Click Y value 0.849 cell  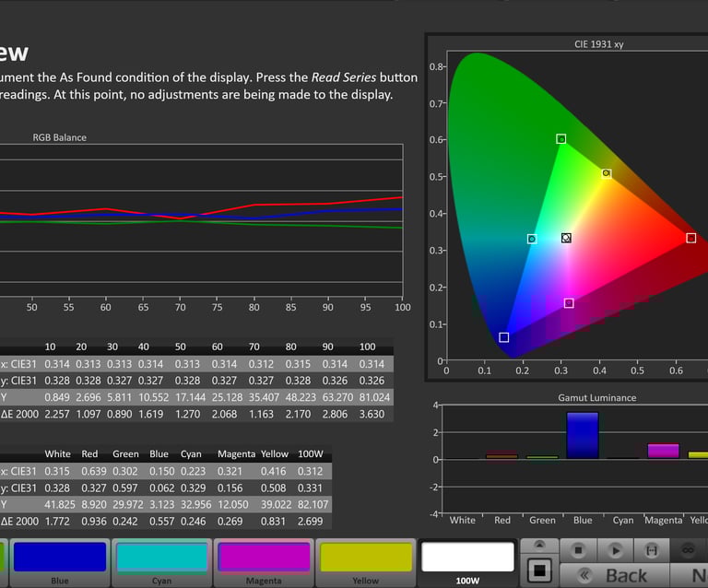(57, 397)
